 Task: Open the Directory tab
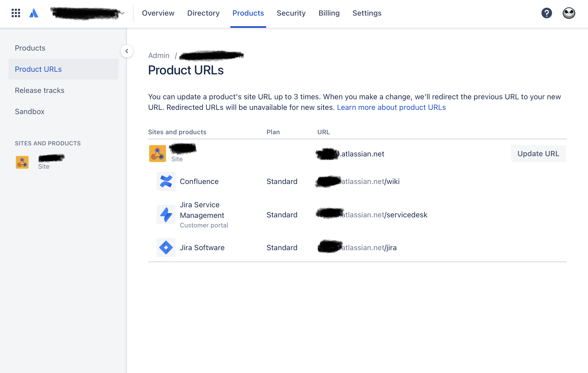(203, 13)
